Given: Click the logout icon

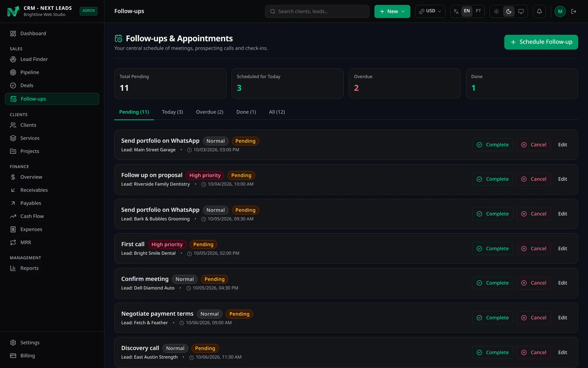Looking at the screenshot, I should pos(574,11).
